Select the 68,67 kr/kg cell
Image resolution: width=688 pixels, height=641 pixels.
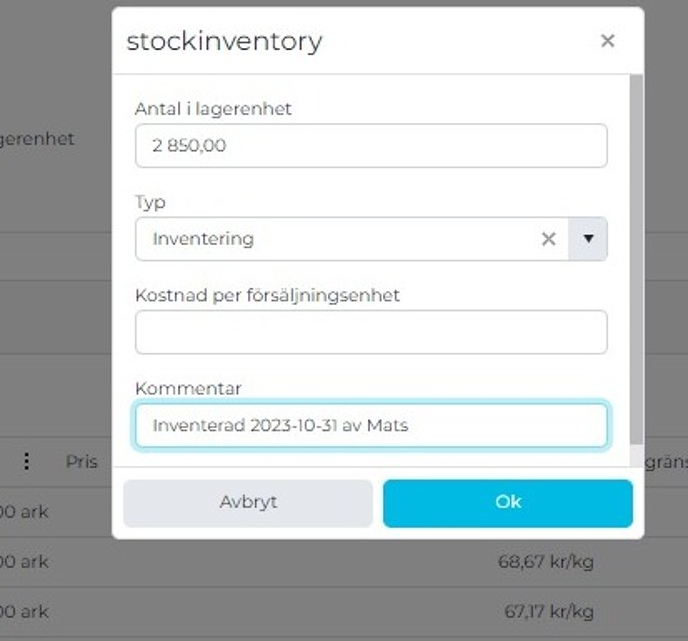[545, 561]
